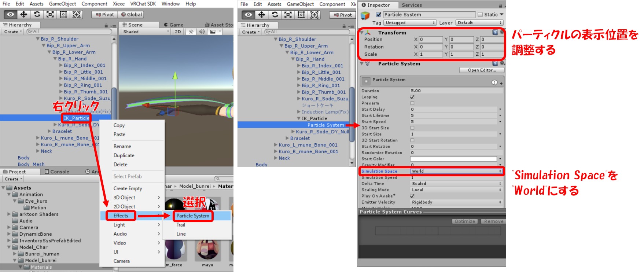The height and width of the screenshot is (272, 644).
Task: Switch to the Services tab
Action: tap(412, 5)
